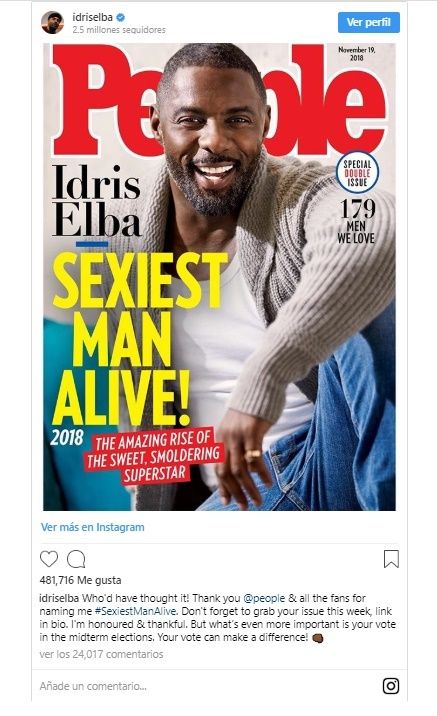Click the fist emoji in caption

317,638
